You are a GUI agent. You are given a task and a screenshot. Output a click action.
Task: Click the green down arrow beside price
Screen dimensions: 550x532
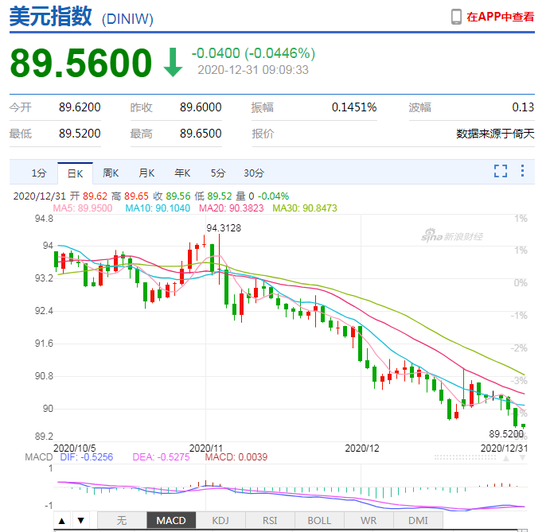[x=173, y=62]
